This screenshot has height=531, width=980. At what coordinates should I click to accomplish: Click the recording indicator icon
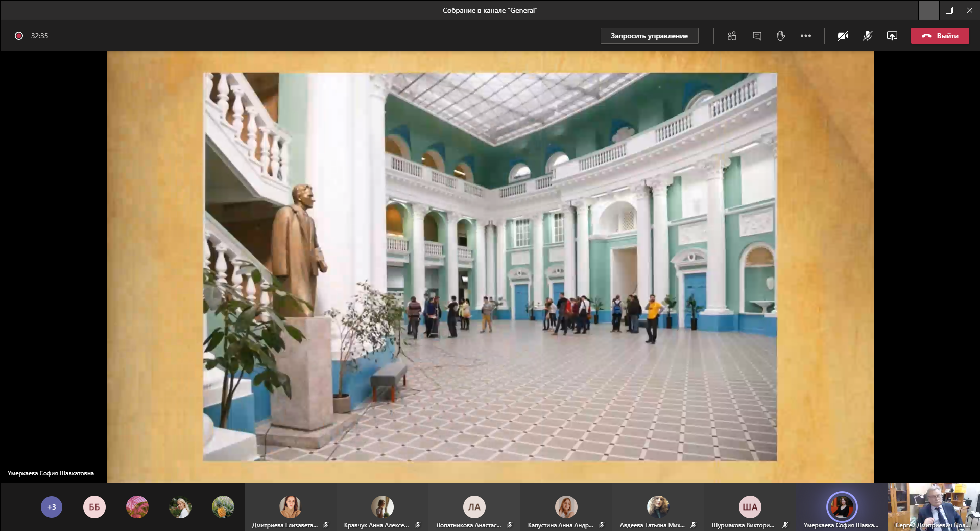click(x=19, y=36)
